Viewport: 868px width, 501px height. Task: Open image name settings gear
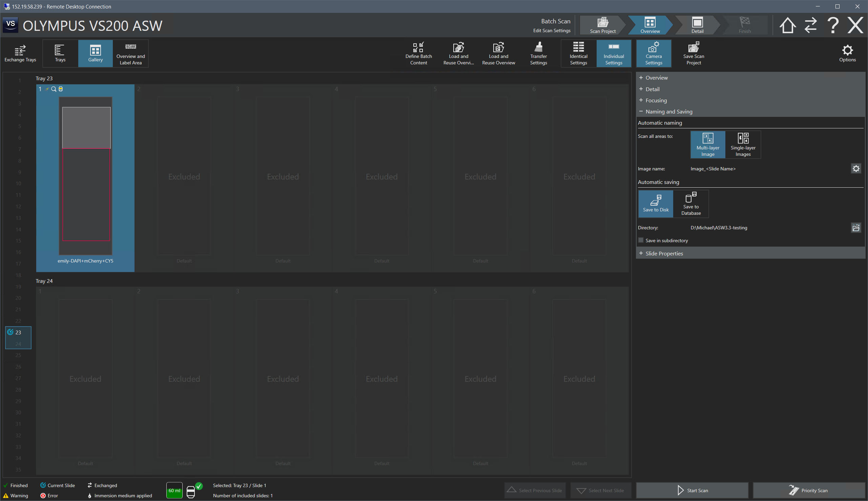pos(855,169)
